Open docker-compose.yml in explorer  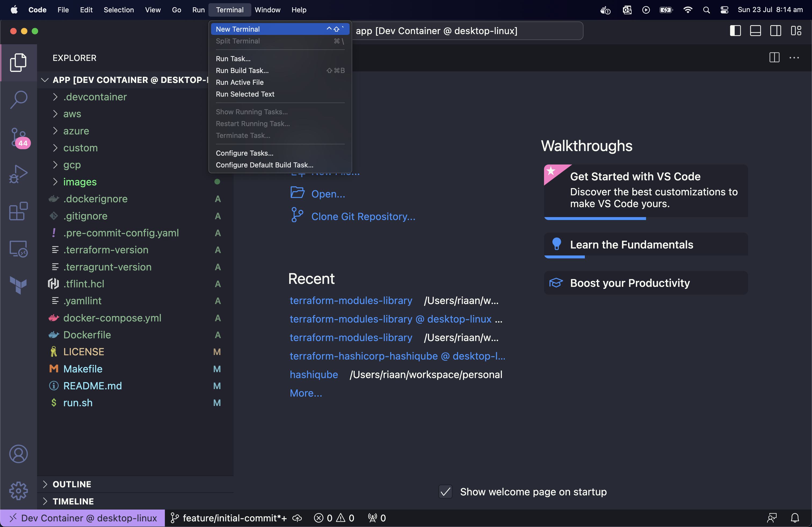click(112, 318)
